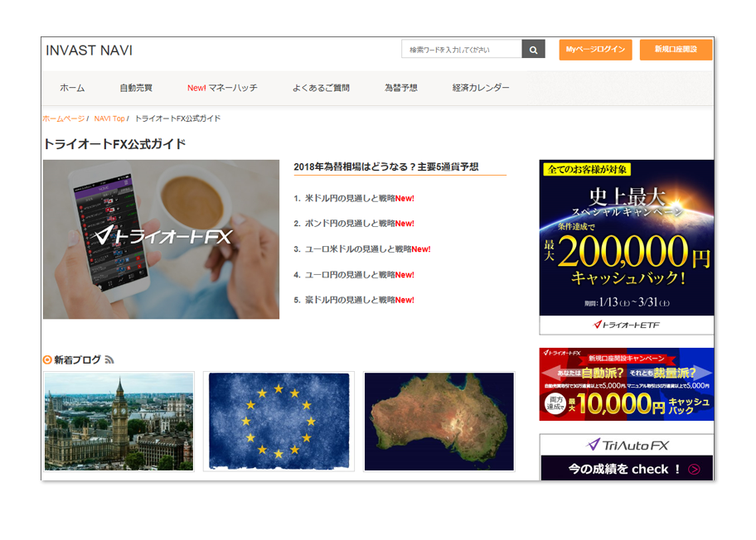
Task: Open the 自動売買 menu item
Action: point(136,88)
